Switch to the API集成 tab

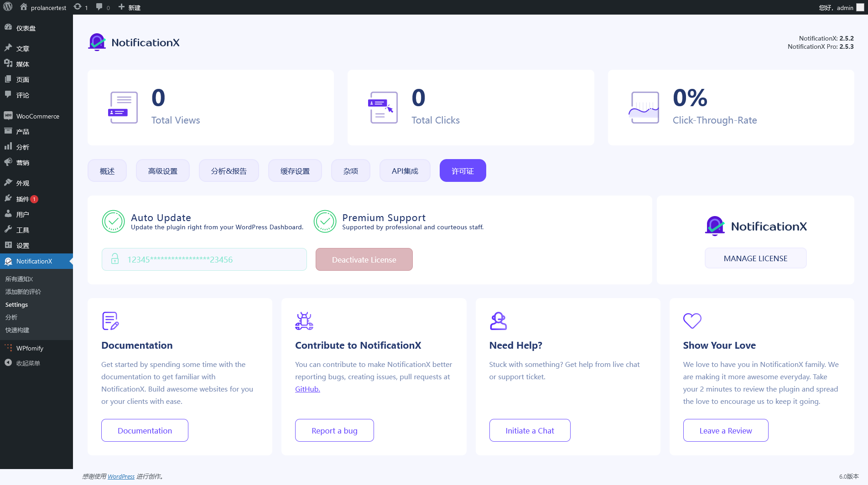[x=405, y=171]
